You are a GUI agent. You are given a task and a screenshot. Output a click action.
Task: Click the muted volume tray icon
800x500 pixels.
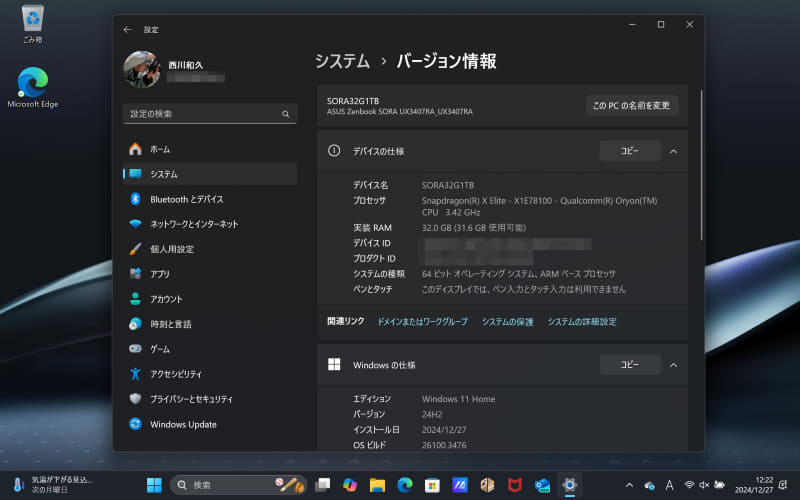pos(704,485)
